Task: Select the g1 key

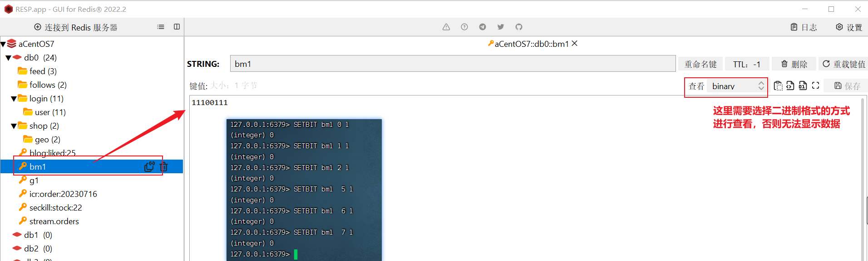Action: click(34, 181)
